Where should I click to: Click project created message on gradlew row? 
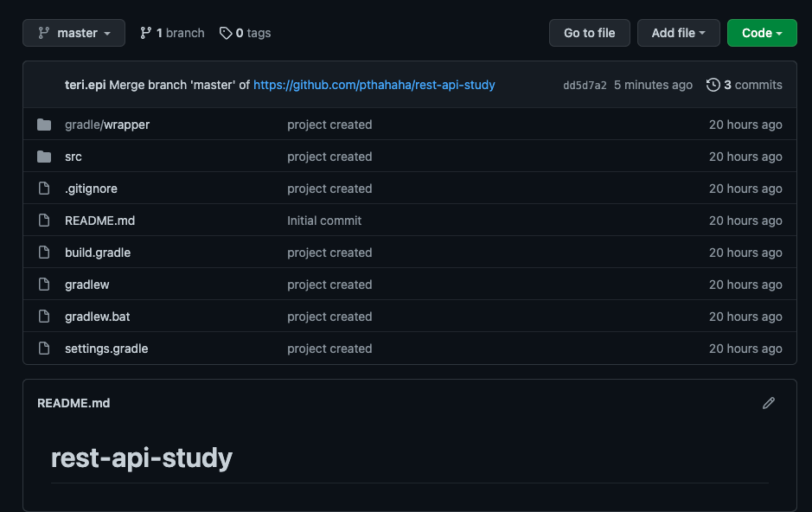pos(329,285)
